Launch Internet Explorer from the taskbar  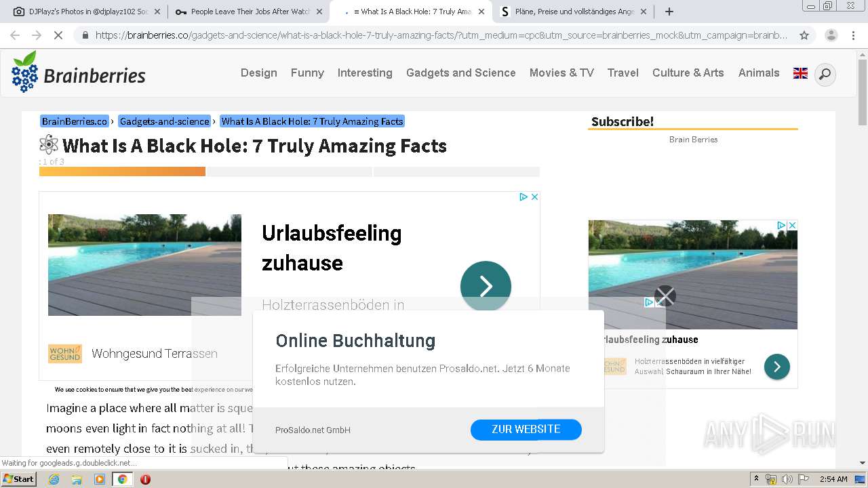click(x=54, y=479)
